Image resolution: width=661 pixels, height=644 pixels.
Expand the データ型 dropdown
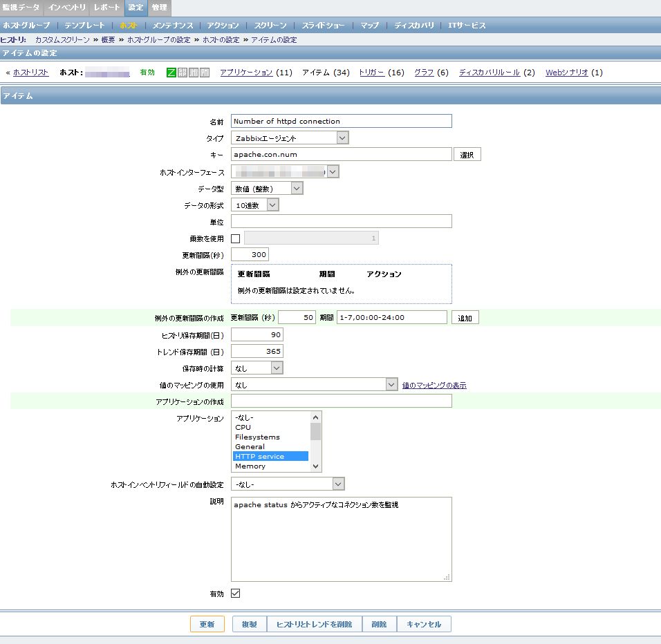(267, 188)
